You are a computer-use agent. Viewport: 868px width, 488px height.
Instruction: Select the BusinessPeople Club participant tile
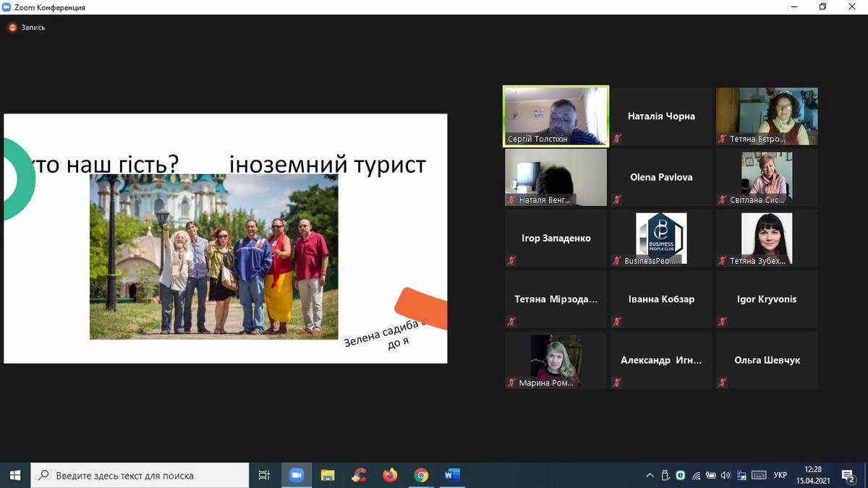click(660, 238)
